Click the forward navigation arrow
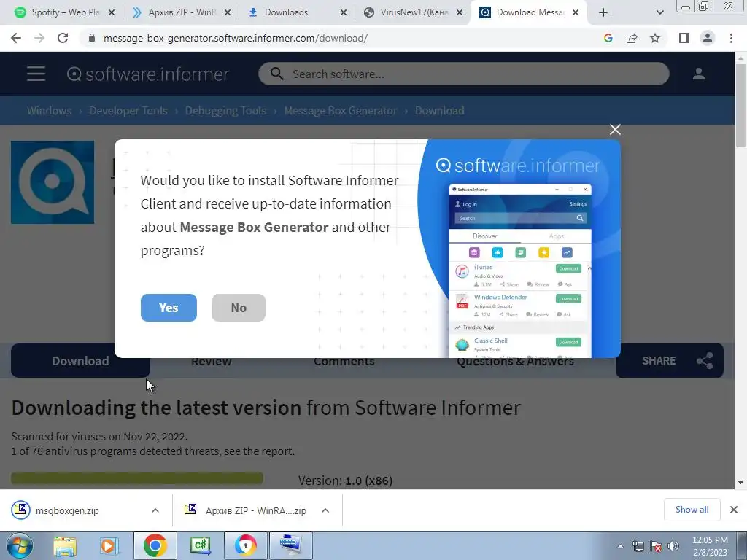Viewport: 747px width, 560px height. 39,38
